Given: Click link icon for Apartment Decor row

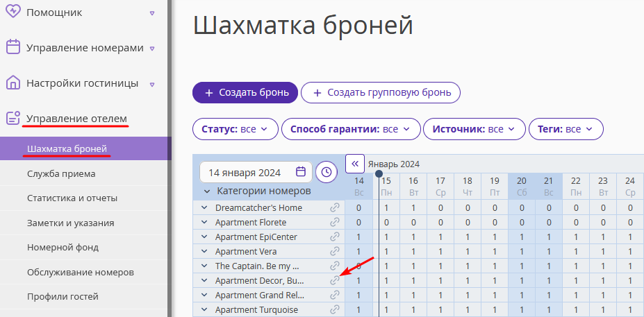Looking at the screenshot, I should (335, 280).
